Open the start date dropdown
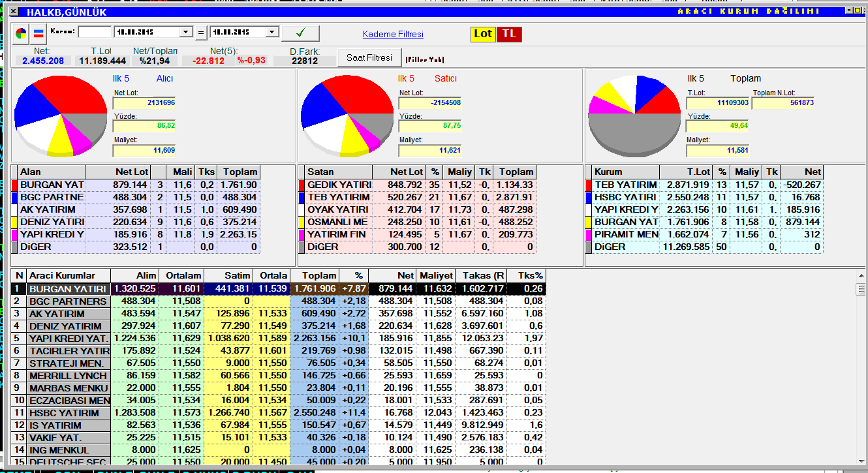This screenshot has height=473, width=868. tap(186, 32)
